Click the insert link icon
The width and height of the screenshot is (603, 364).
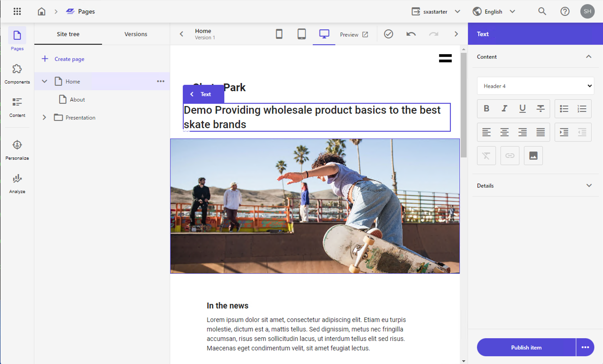(x=510, y=156)
